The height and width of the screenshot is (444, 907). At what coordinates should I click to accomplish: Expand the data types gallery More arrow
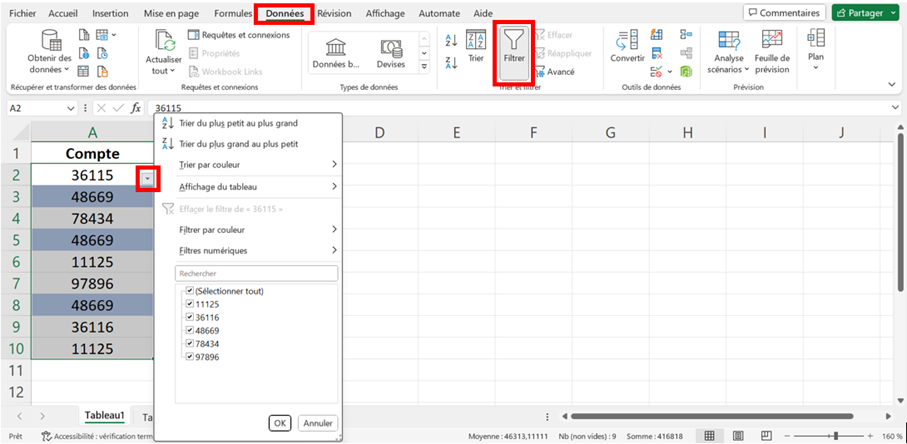(425, 67)
